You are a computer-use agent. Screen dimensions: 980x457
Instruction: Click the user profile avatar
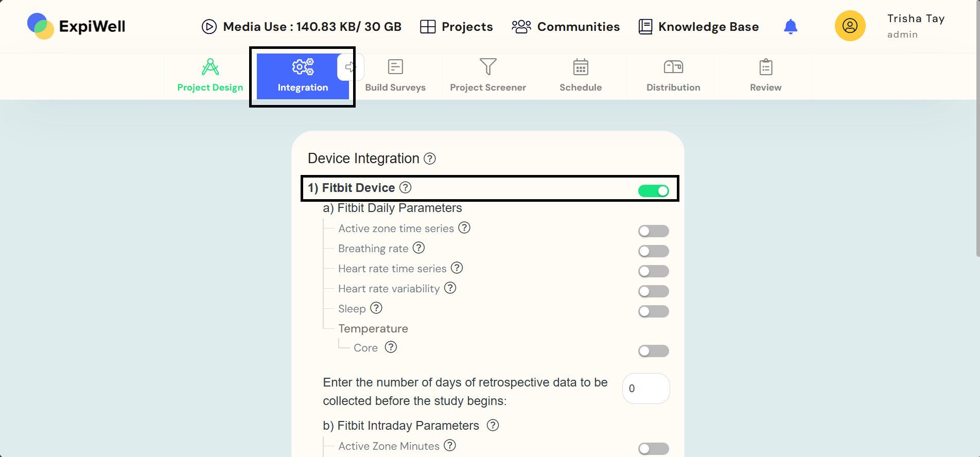pos(850,26)
